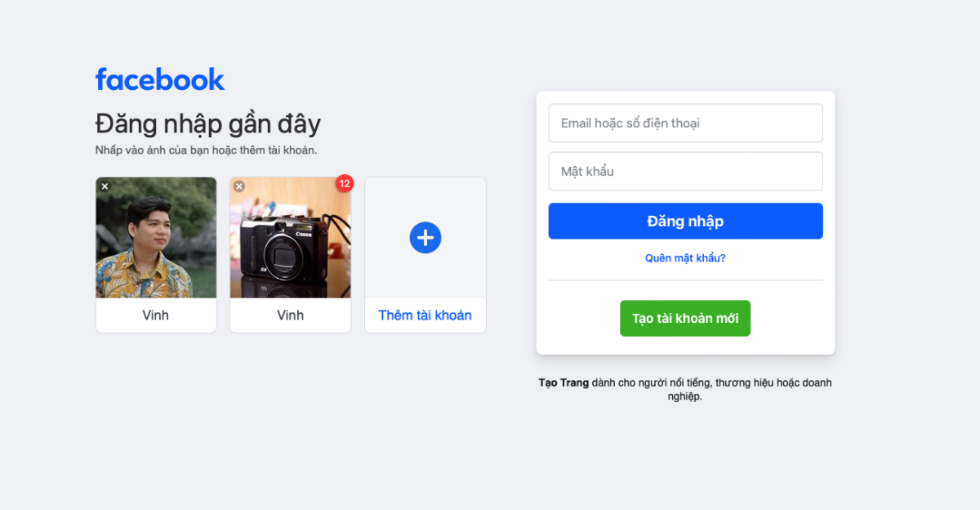980x510 pixels.
Task: Click the Đăng nhập gần đây heading
Action: [x=208, y=124]
